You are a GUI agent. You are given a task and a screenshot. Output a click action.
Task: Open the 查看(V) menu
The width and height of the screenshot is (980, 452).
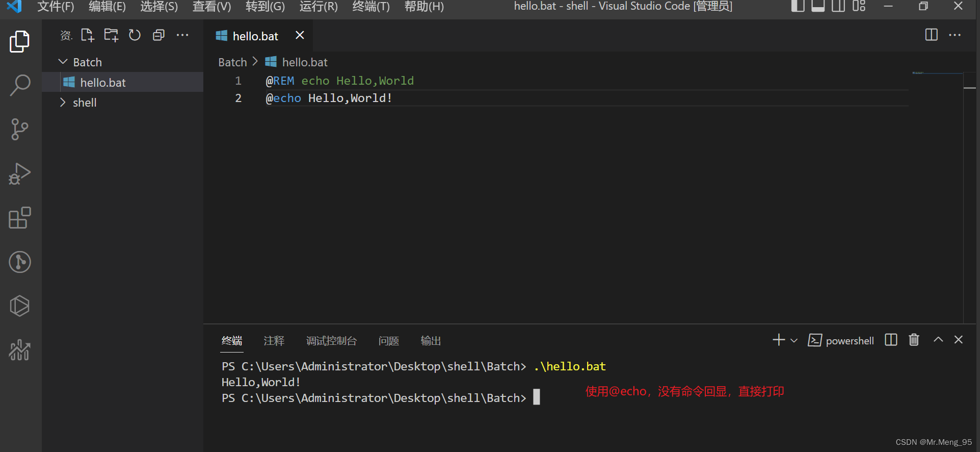point(211,7)
